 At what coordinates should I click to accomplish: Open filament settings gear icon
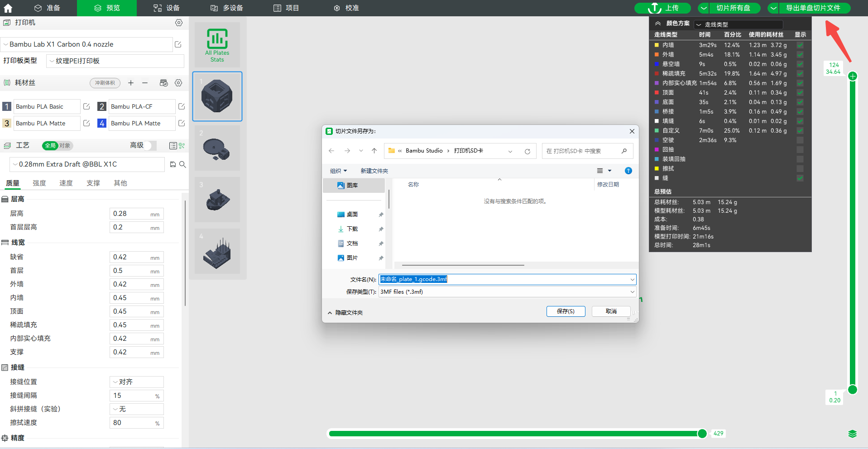click(x=179, y=83)
